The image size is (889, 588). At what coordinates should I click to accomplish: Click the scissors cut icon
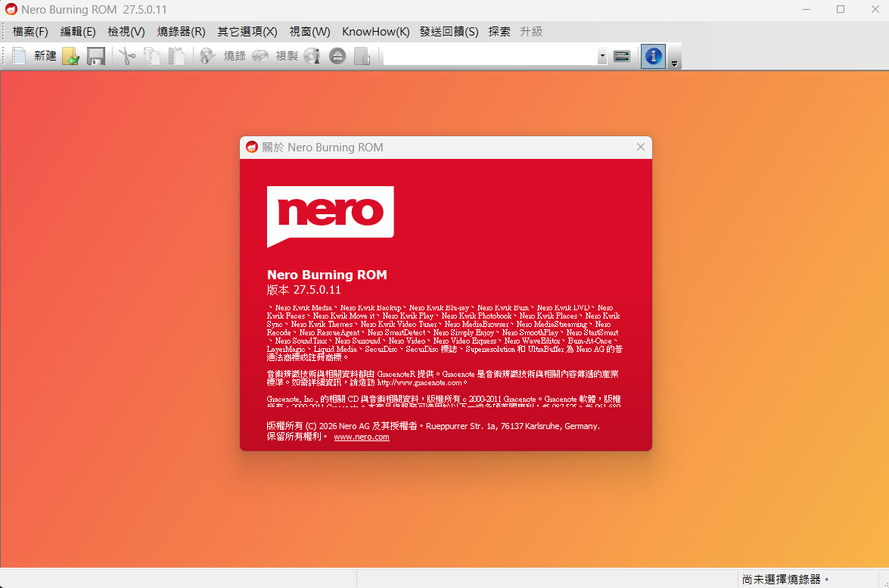tap(127, 55)
